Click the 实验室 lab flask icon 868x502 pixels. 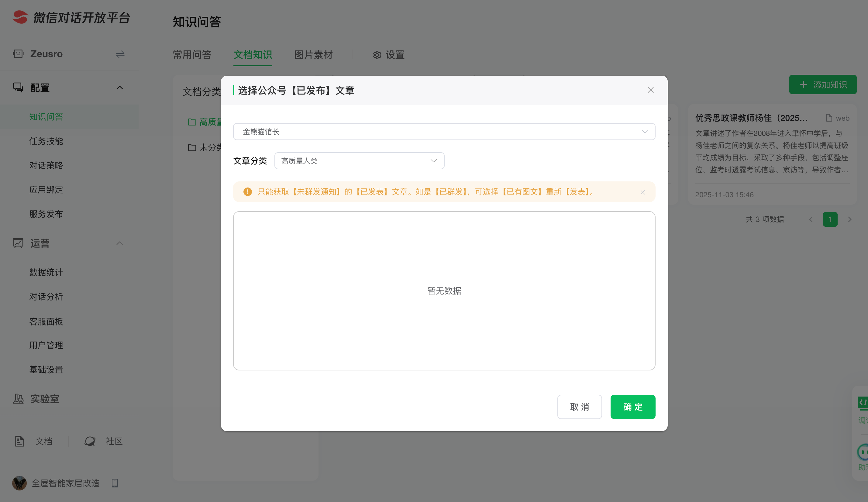(18, 399)
